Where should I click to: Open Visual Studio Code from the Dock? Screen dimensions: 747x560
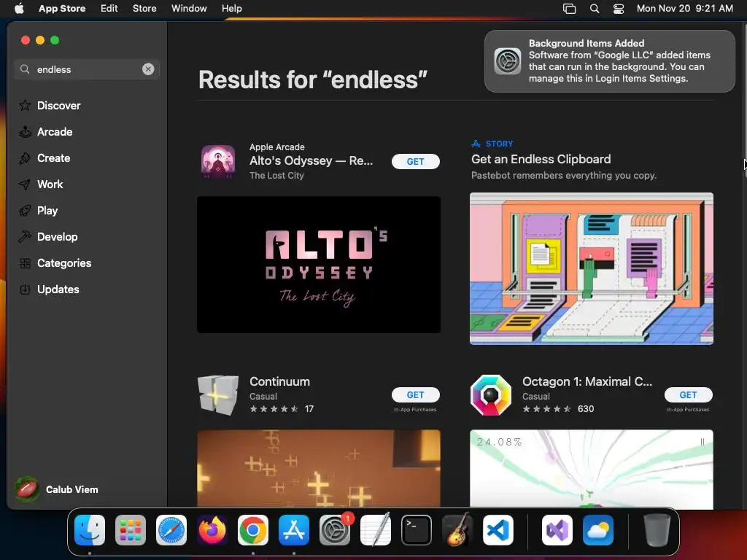click(498, 530)
